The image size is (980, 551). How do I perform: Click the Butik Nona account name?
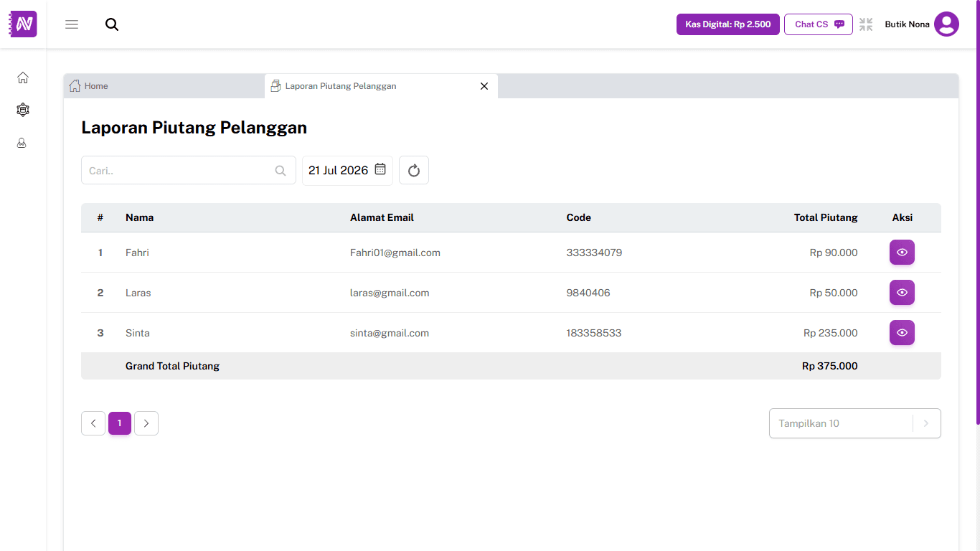point(907,24)
